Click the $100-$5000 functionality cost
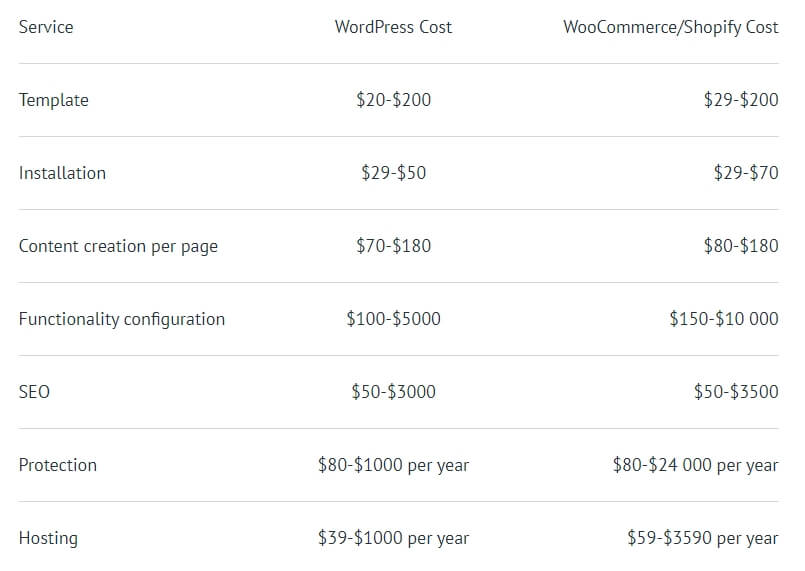 coord(393,318)
